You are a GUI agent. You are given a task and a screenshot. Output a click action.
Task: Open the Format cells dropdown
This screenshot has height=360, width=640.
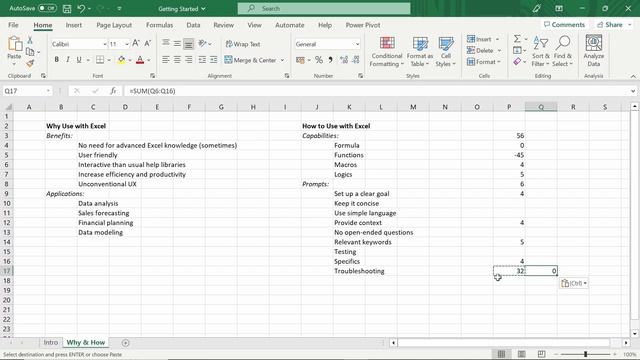click(x=499, y=62)
